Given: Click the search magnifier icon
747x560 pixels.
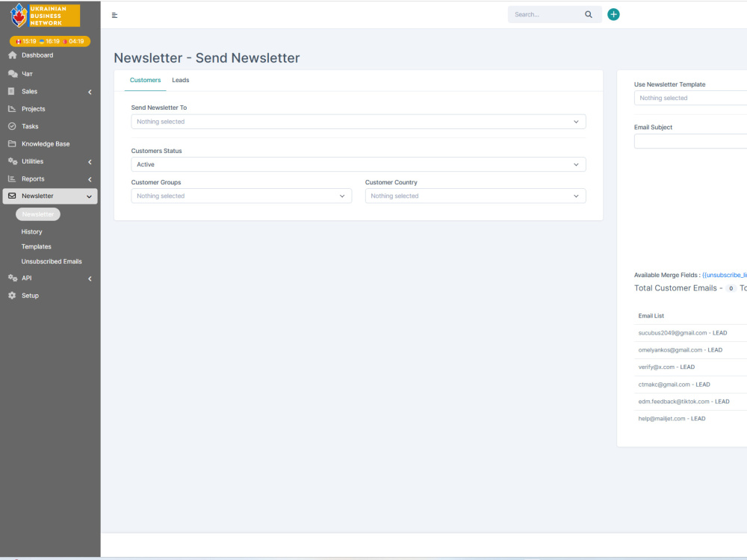Looking at the screenshot, I should pos(589,14).
